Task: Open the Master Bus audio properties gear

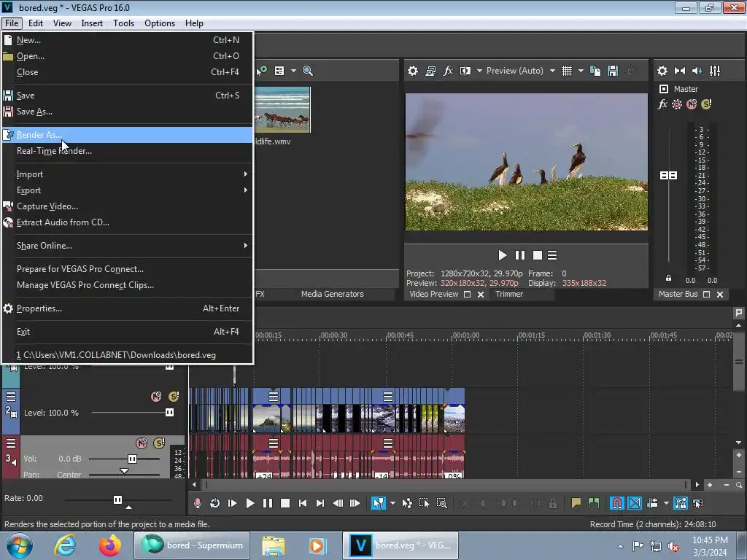Action: pos(662,71)
